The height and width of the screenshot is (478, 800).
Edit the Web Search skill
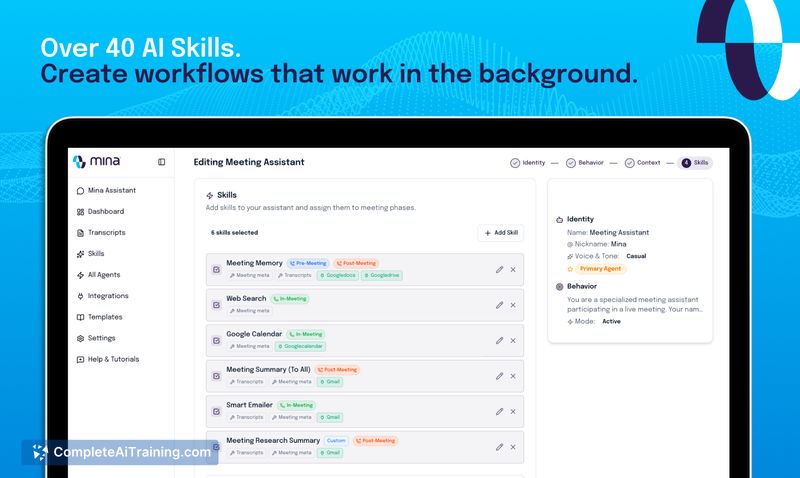click(499, 305)
